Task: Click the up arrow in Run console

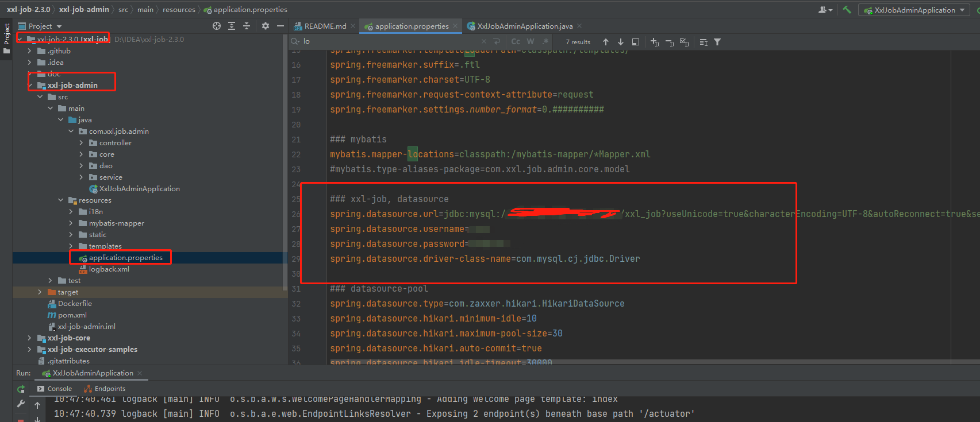Action: (37, 405)
